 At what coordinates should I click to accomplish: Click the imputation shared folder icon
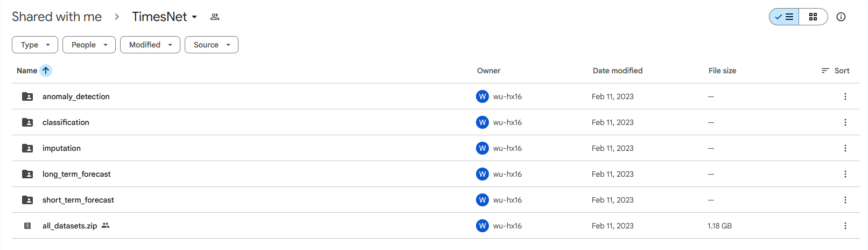point(27,148)
